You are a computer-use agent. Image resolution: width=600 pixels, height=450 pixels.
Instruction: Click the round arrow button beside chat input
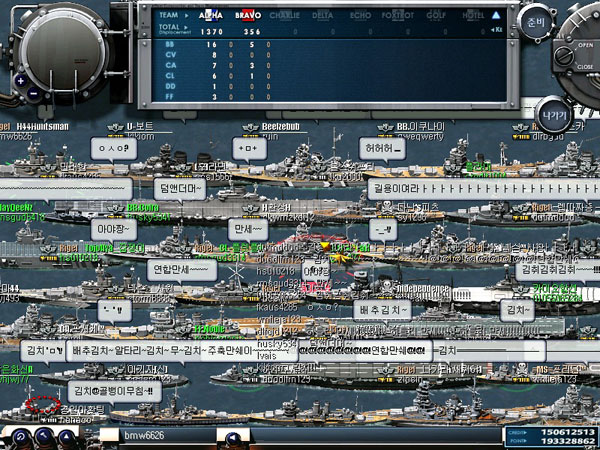[x=233, y=437]
